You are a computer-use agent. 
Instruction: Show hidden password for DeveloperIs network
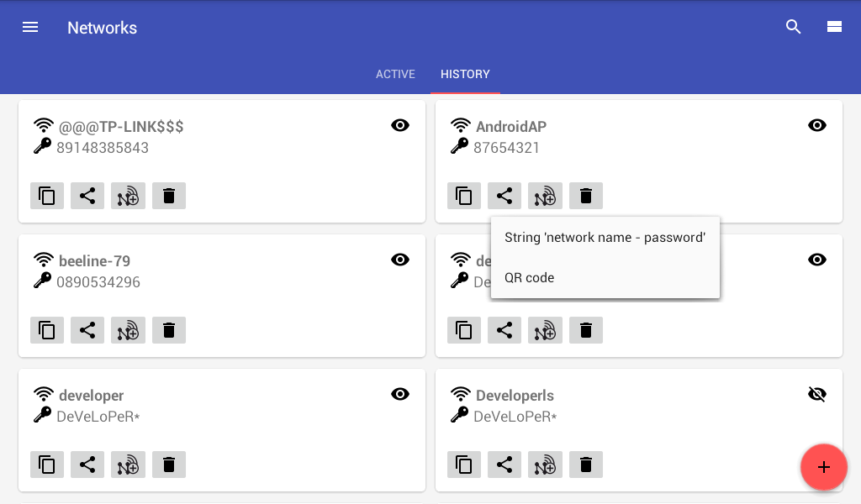click(817, 394)
